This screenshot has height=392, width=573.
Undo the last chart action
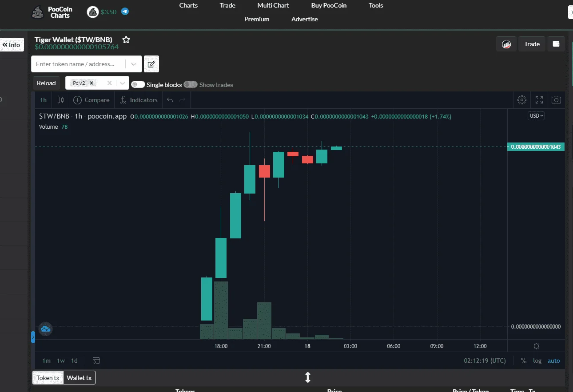tap(170, 100)
